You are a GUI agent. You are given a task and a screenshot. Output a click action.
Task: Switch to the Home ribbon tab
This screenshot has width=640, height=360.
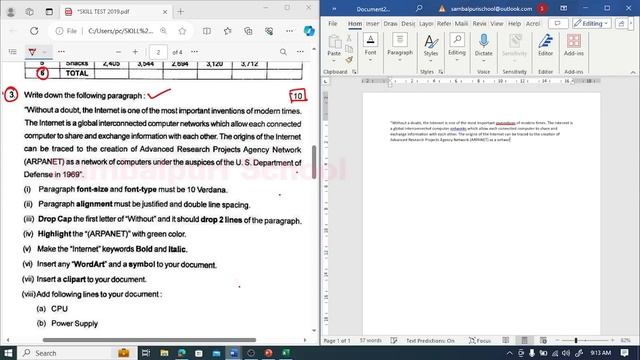pyautogui.click(x=355, y=24)
